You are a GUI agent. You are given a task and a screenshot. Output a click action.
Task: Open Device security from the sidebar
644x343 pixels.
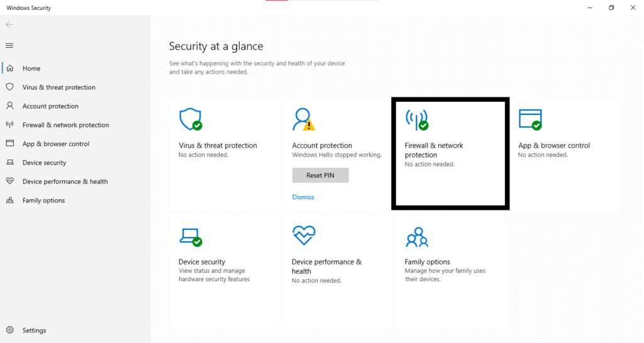[x=44, y=163]
